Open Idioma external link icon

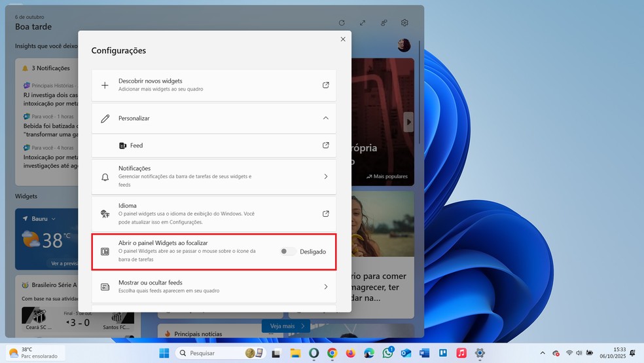[x=325, y=214]
